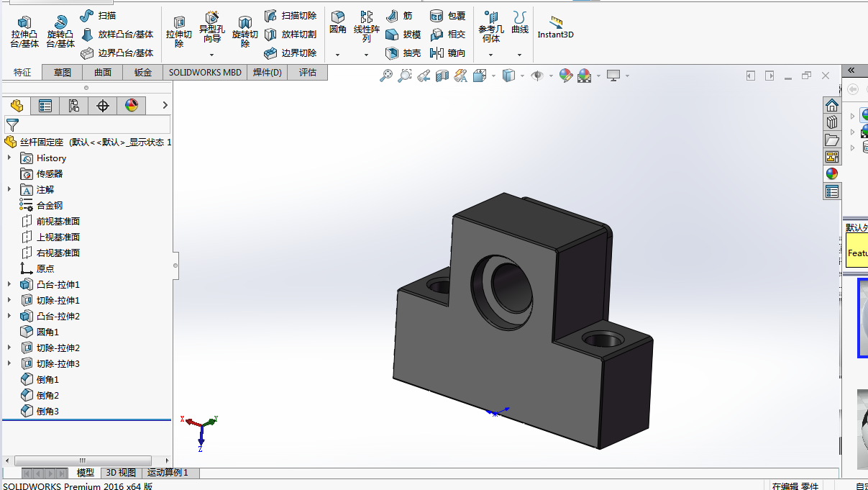Expand the 切除-拉伸3 feature node

9,363
